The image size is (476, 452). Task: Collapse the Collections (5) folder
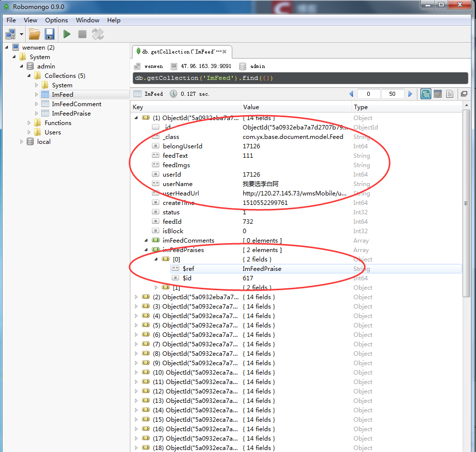coord(29,75)
